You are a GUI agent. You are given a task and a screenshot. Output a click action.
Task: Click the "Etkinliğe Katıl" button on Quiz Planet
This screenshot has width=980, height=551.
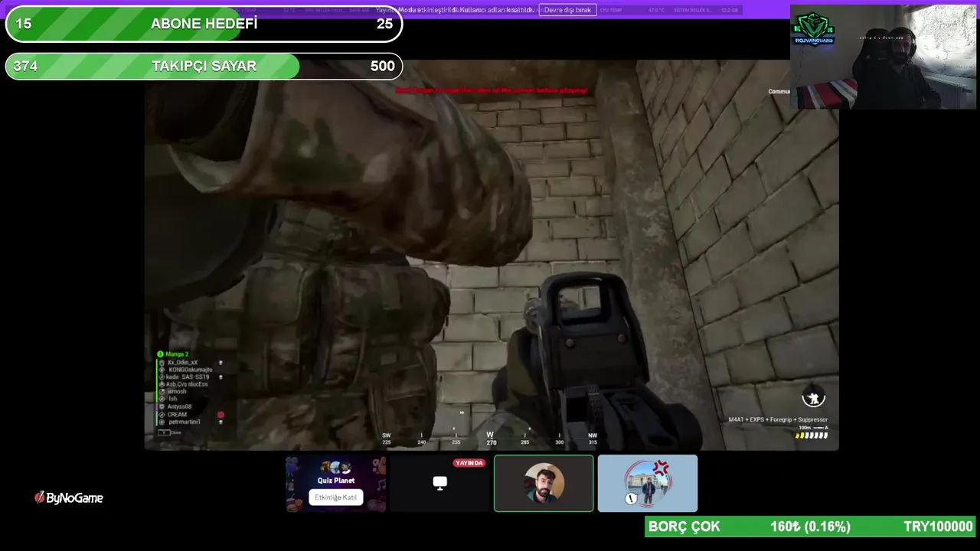[336, 497]
